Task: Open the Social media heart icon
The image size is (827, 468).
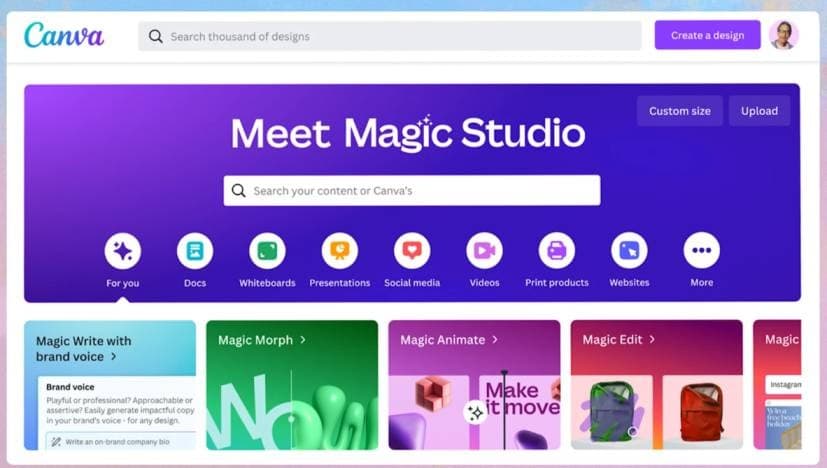Action: 412,251
